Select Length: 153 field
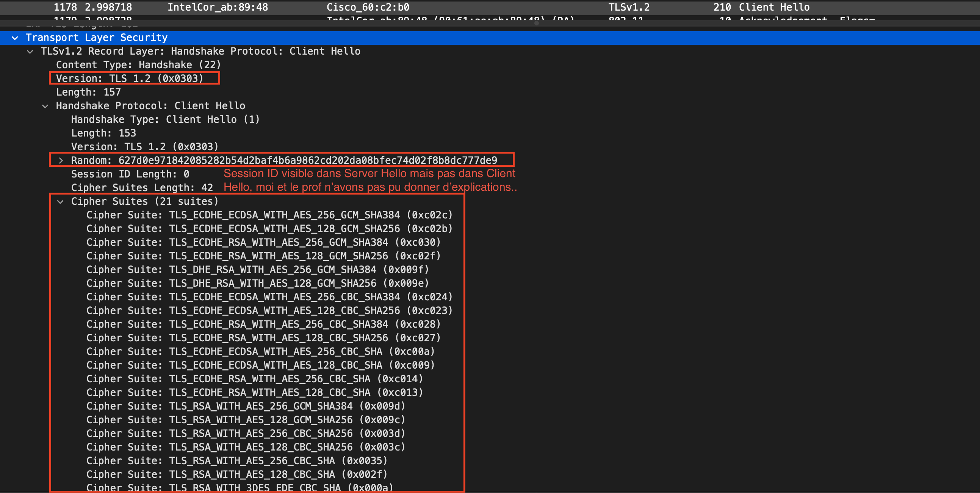Screen dimensions: 980x493 coord(103,133)
